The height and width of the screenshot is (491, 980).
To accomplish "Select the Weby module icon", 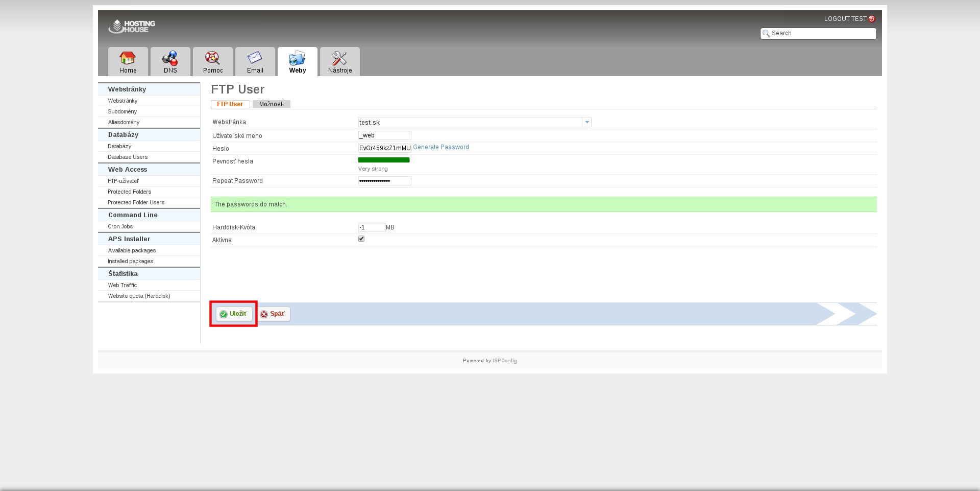I will 297,58.
